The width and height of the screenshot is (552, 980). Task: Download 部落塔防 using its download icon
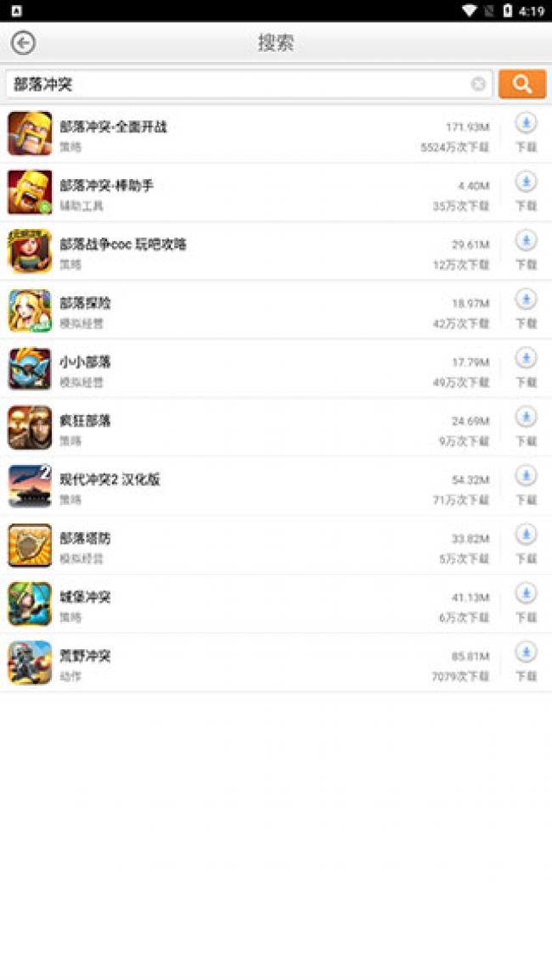[x=526, y=535]
